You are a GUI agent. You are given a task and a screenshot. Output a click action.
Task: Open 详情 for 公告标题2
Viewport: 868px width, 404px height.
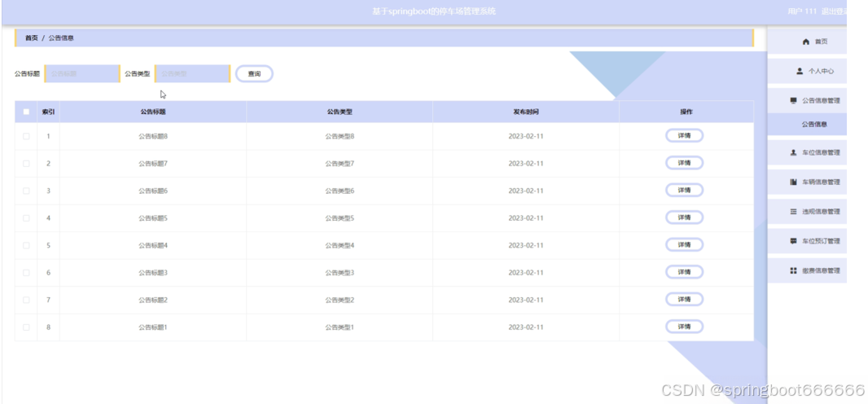[x=684, y=300]
